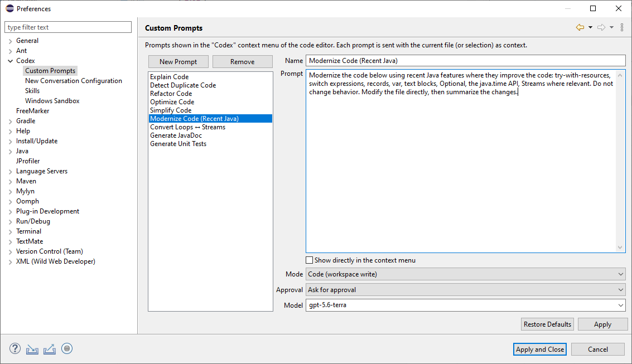Click the Prompt scrollbar up arrow
Screen dimensions: 632x364
coord(620,75)
